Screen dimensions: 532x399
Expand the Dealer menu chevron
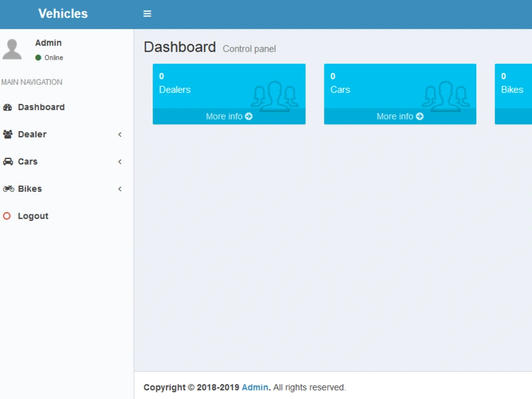click(x=120, y=135)
